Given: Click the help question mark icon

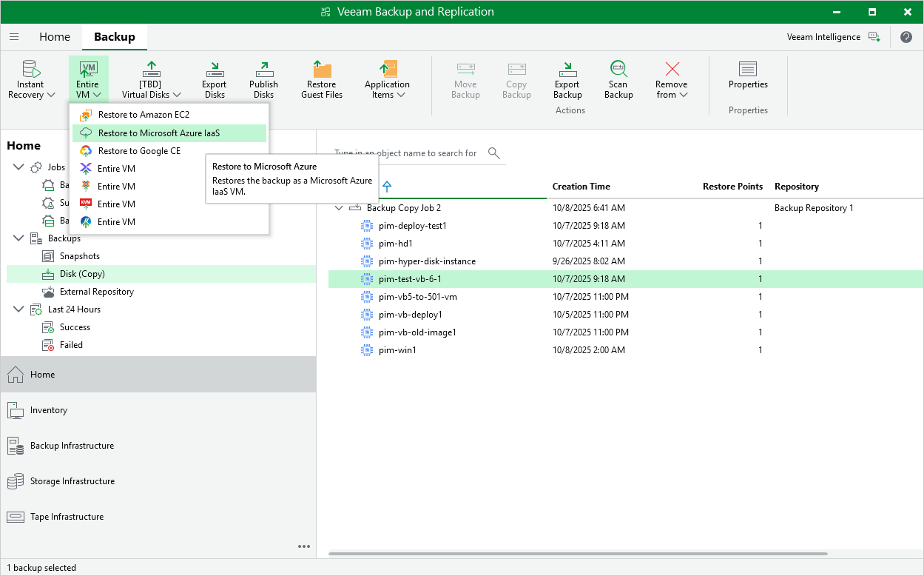Looking at the screenshot, I should pyautogui.click(x=906, y=37).
